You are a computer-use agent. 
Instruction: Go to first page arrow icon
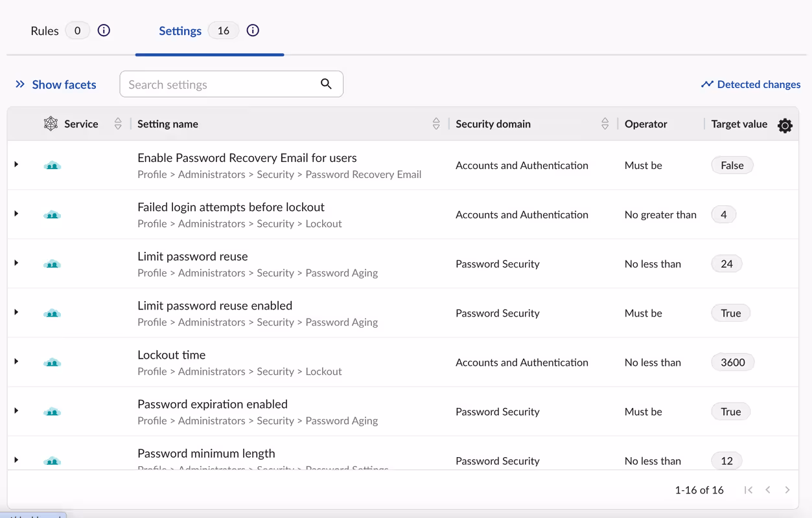(x=748, y=490)
